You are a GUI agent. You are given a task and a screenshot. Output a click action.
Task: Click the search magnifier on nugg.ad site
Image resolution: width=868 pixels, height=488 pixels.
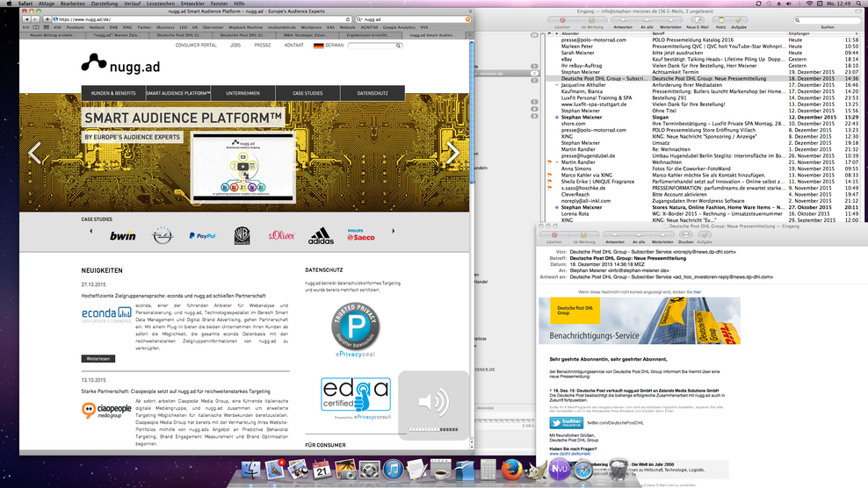[398, 46]
